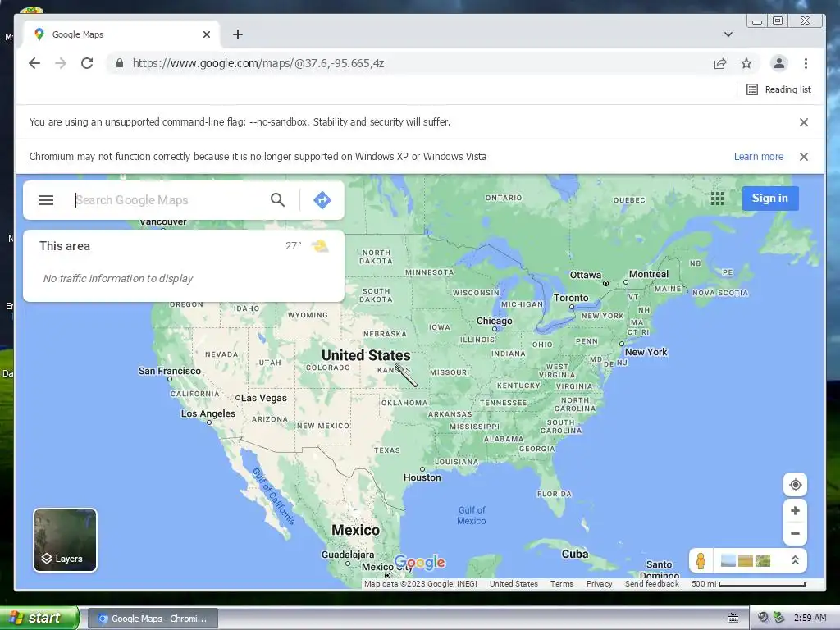Screen dimensions: 840x630
Task: Open the tab search dropdown arrow
Action: click(x=728, y=34)
